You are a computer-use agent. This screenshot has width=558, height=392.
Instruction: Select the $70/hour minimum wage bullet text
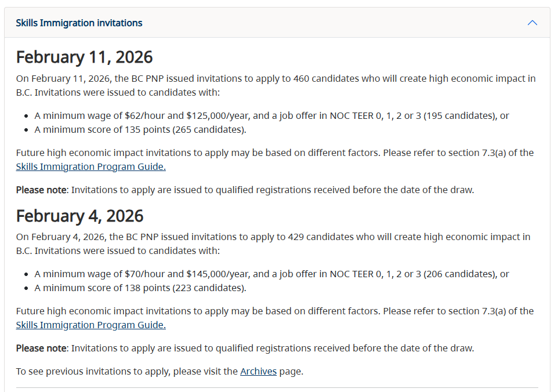[271, 274]
